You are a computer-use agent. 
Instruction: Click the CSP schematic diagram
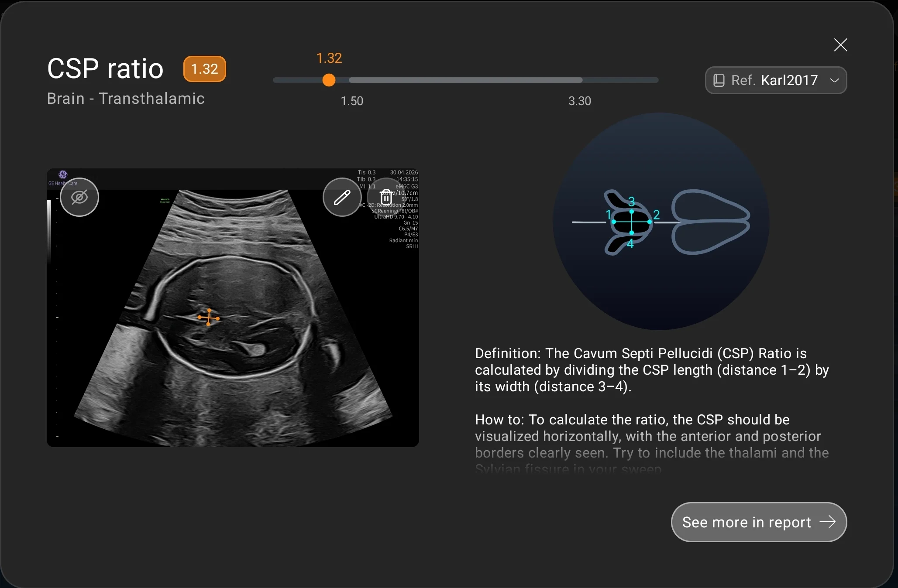click(661, 222)
